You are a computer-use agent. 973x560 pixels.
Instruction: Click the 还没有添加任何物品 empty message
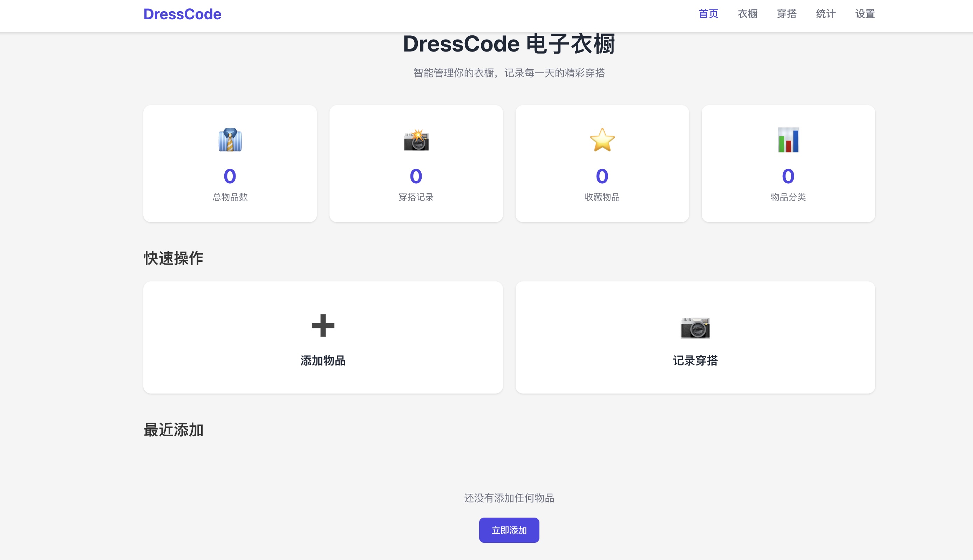point(509,498)
